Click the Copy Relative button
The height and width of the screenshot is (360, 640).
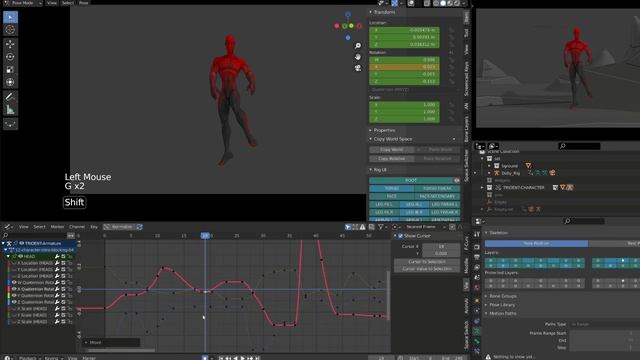point(391,158)
